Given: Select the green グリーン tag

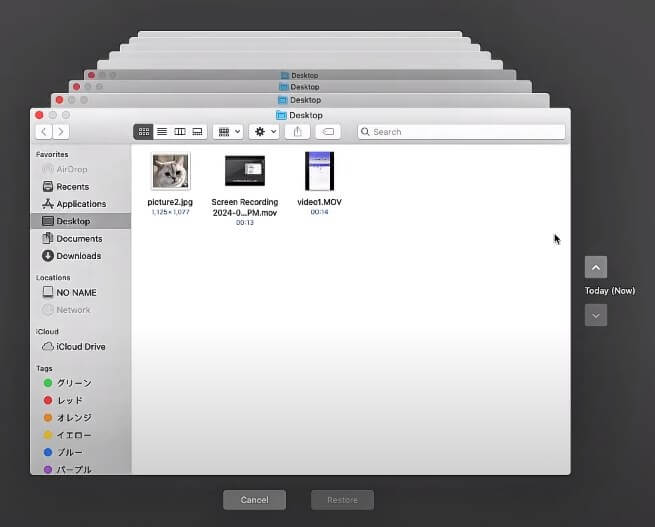Looking at the screenshot, I should click(81, 383).
